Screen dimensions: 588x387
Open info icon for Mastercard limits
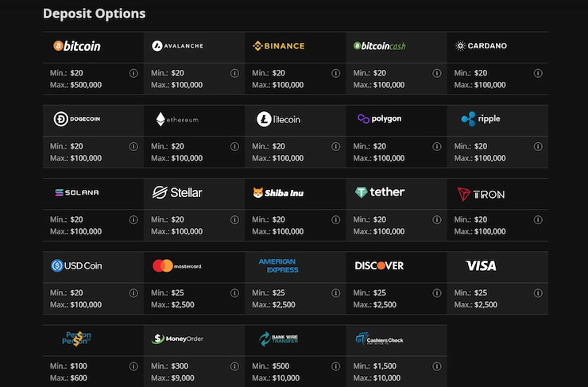234,293
